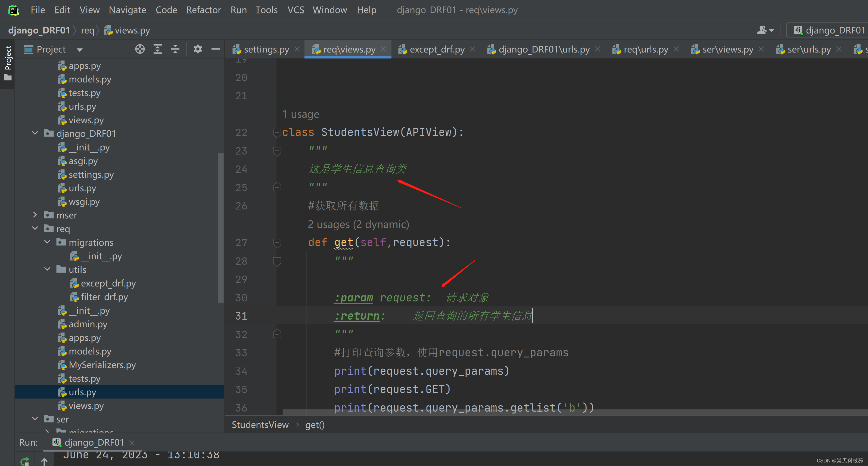
Task: Open the File menu
Action: coord(38,10)
